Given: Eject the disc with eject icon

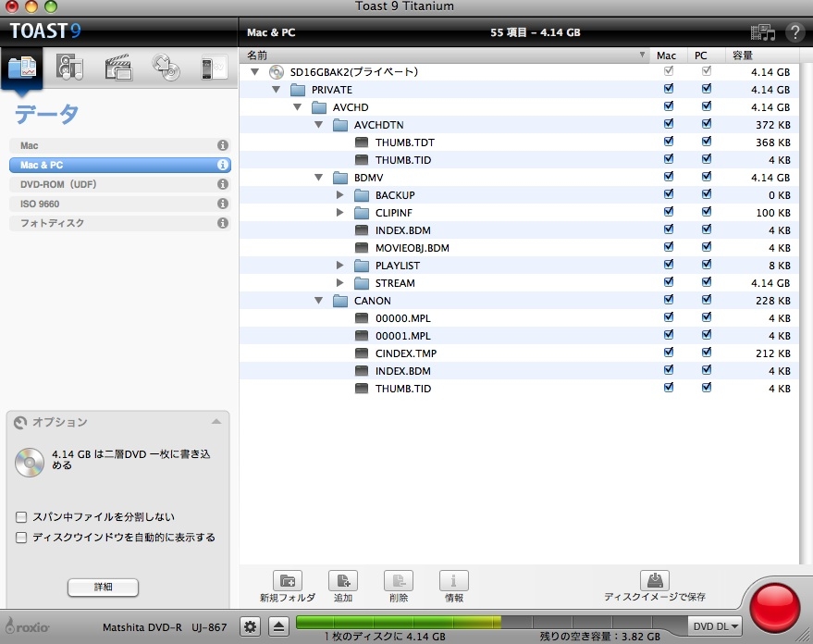Looking at the screenshot, I should point(278,627).
